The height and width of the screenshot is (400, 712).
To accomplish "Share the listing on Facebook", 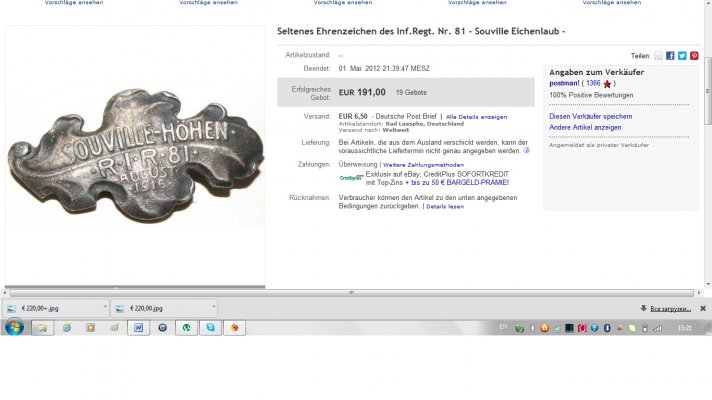I will point(670,56).
